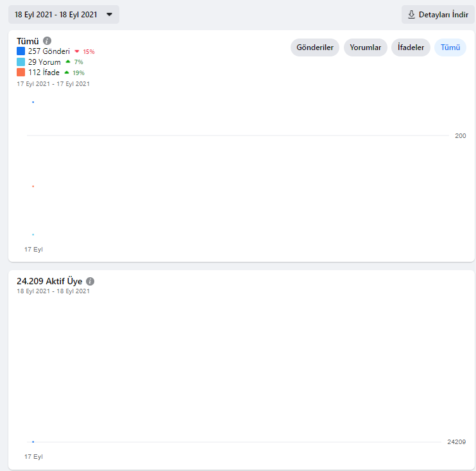The width and height of the screenshot is (476, 471).
Task: Click the blue Gönderi legend color square
Action: tap(21, 51)
